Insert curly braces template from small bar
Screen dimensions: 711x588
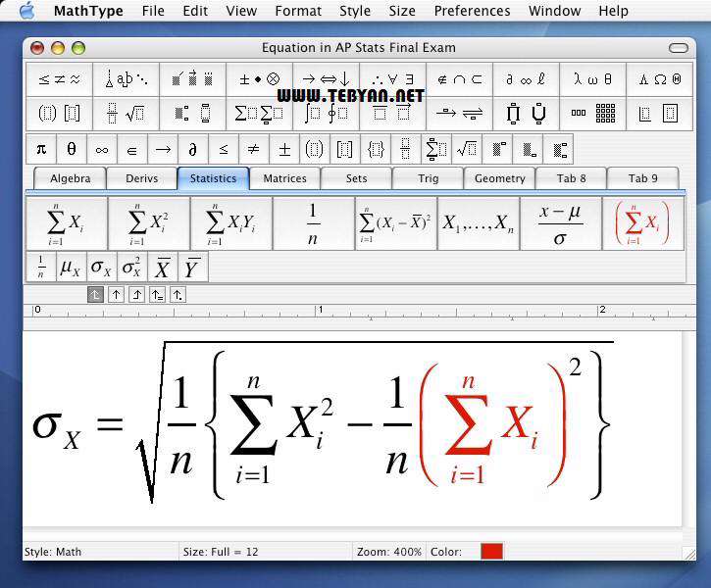(x=376, y=149)
